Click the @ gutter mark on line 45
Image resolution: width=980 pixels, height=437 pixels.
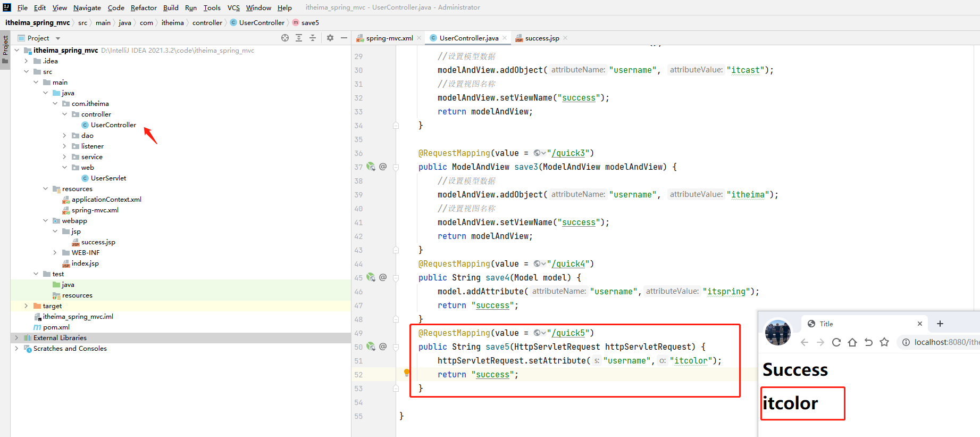(x=383, y=277)
